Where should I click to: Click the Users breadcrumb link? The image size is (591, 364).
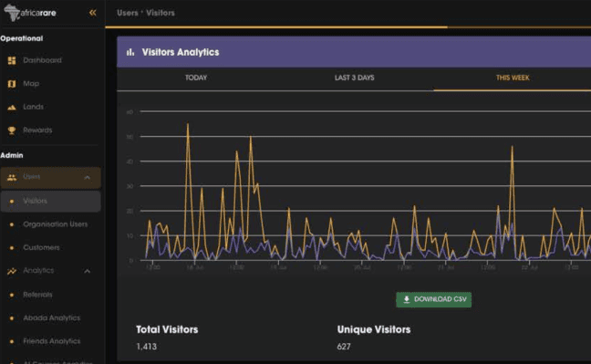tap(128, 13)
